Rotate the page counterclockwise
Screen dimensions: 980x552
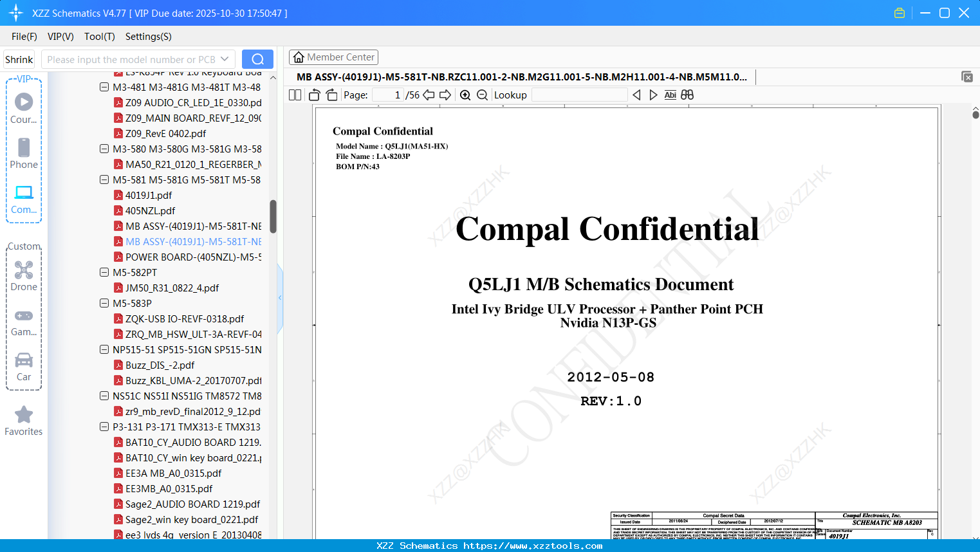click(315, 95)
